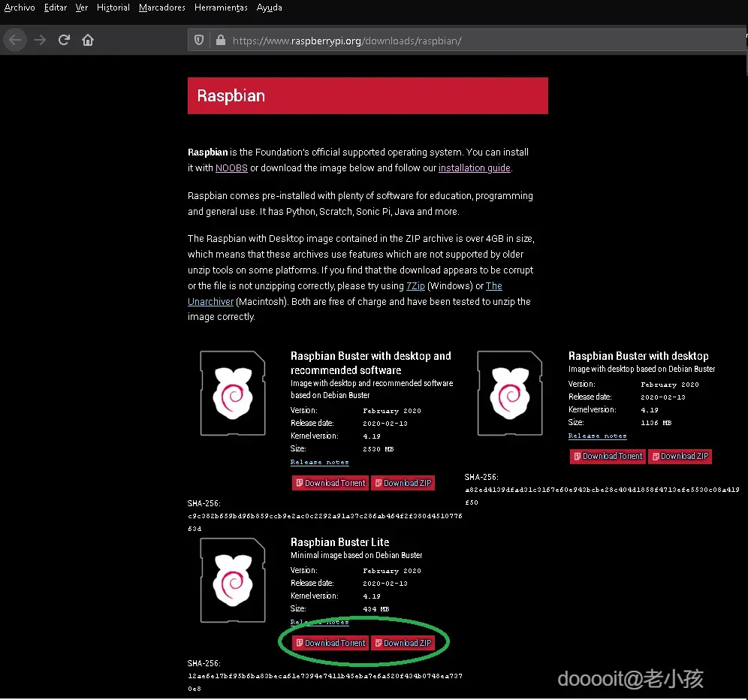Screen dimensions: 748x700
Task: Open Release notes for Buster Lite
Action: 320,622
